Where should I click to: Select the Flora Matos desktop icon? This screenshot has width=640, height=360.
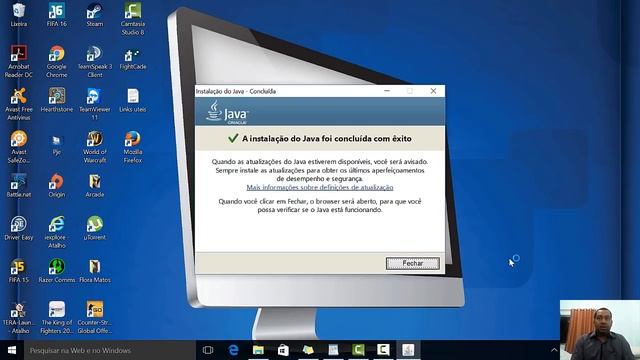click(94, 271)
